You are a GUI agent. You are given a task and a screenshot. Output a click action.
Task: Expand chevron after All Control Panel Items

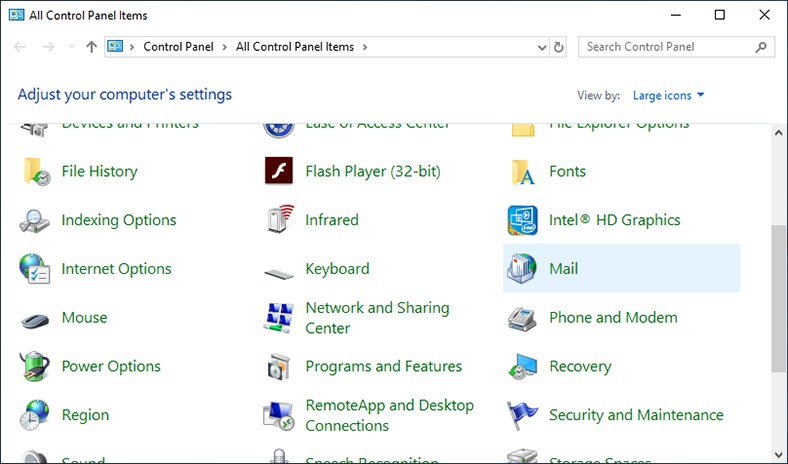point(365,47)
